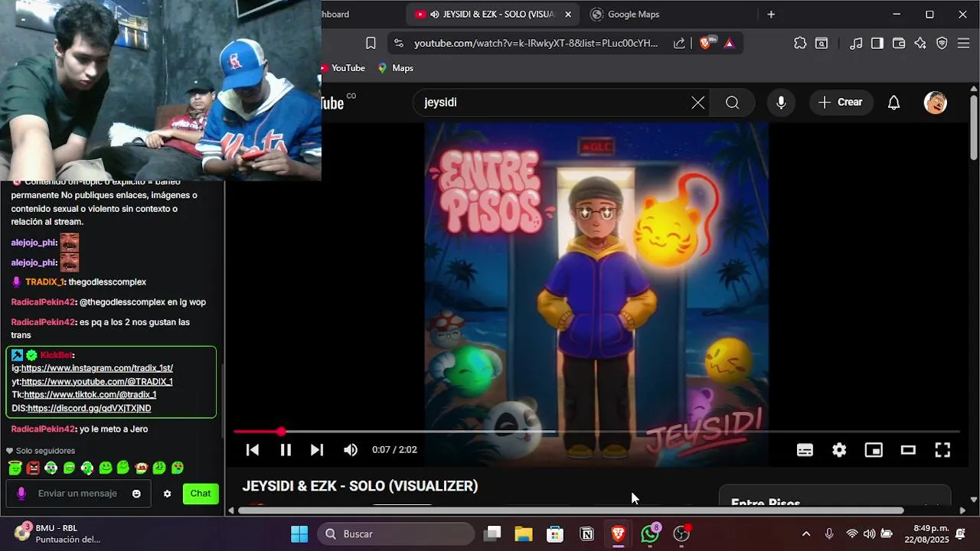Open the tiktok.com/@tradix_1 chat link
980x551 pixels.
pyautogui.click(x=90, y=395)
